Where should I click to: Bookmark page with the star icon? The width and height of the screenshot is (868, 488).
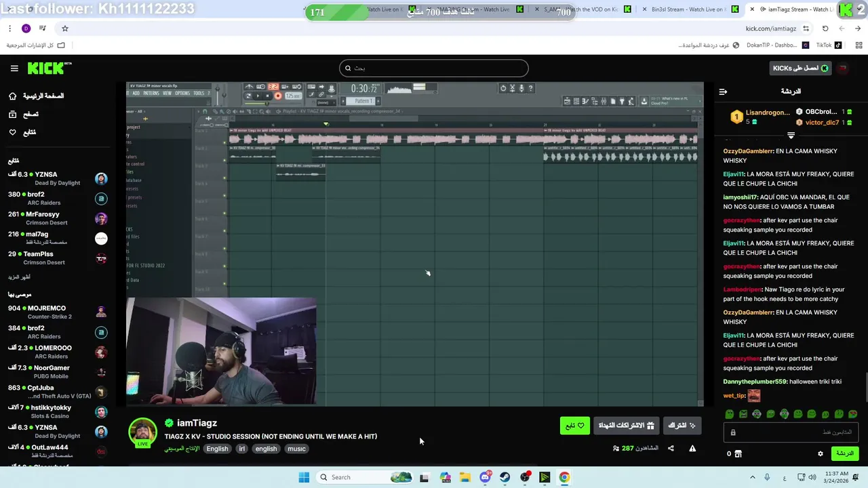point(65,28)
